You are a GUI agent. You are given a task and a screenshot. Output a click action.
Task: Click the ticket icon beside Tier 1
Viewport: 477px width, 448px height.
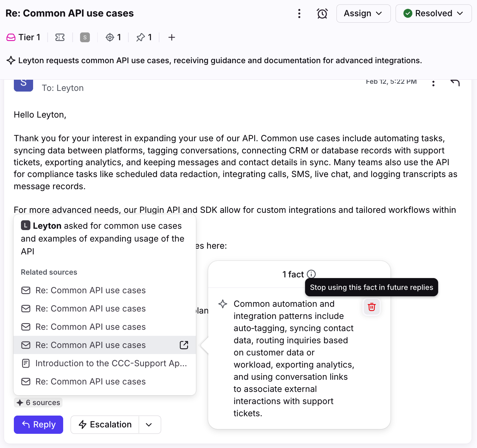click(x=60, y=37)
